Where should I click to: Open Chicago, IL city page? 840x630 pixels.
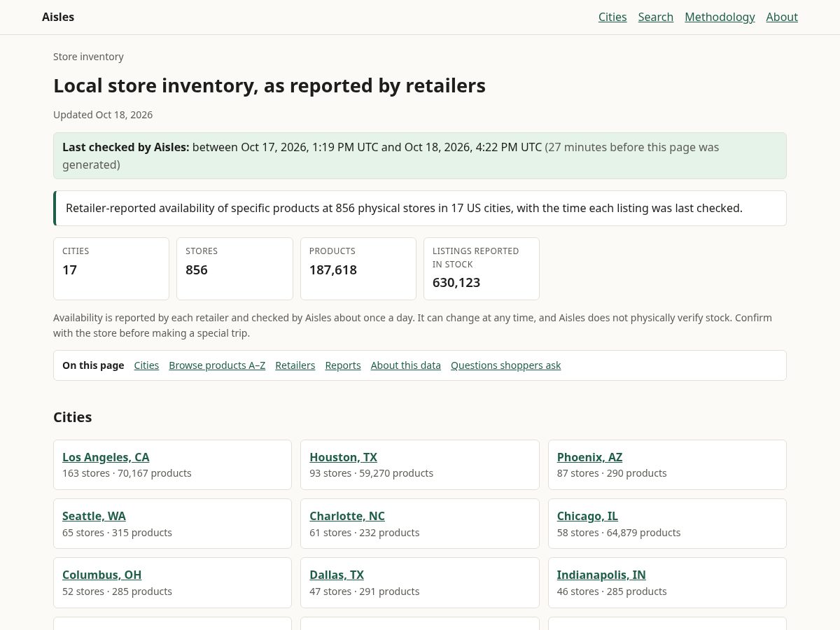pos(587,516)
